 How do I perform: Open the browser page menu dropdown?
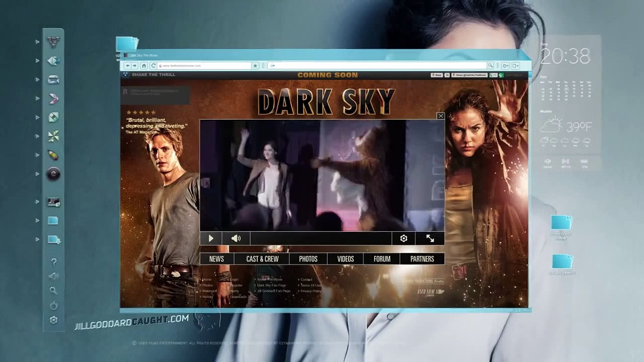click(516, 65)
